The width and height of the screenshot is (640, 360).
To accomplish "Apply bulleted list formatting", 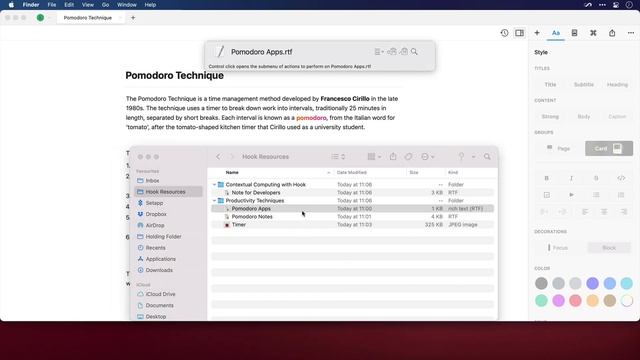I will coord(596,195).
